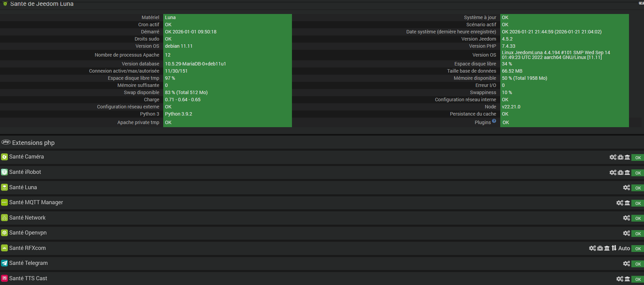Viewport: 644px width, 285px height.
Task: Click the Apache process count '12'
Action: click(x=168, y=55)
